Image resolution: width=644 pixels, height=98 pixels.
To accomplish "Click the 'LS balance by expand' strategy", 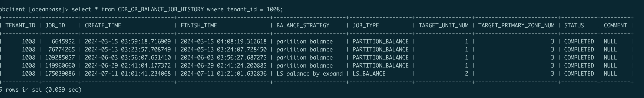I will pyautogui.click(x=310, y=73).
